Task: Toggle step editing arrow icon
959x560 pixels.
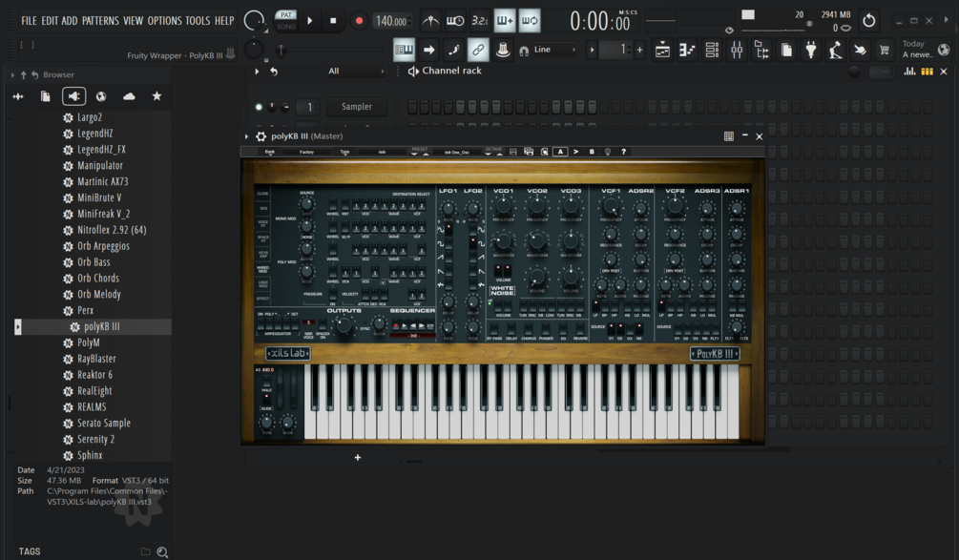Action: (428, 50)
